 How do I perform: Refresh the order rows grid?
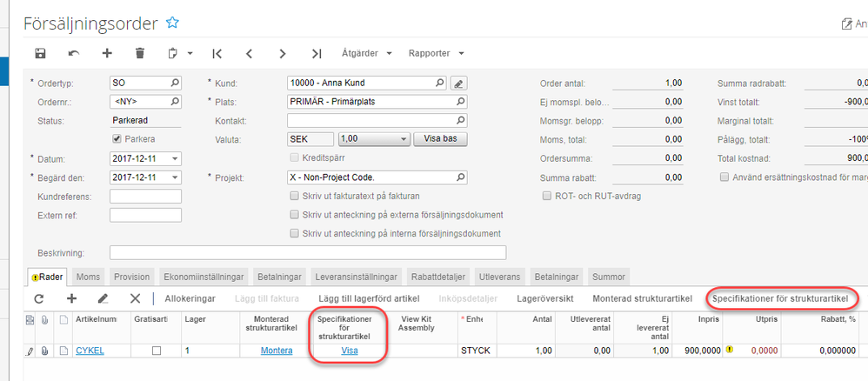(39, 298)
